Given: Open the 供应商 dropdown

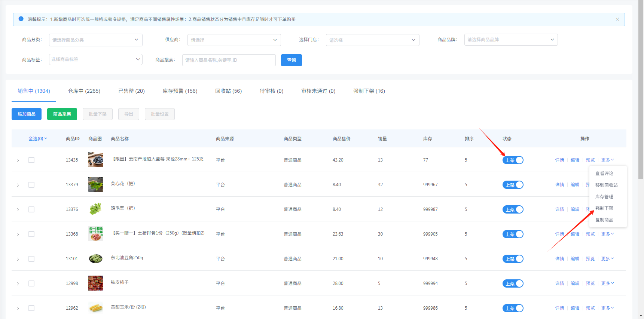Looking at the screenshot, I should (x=234, y=40).
